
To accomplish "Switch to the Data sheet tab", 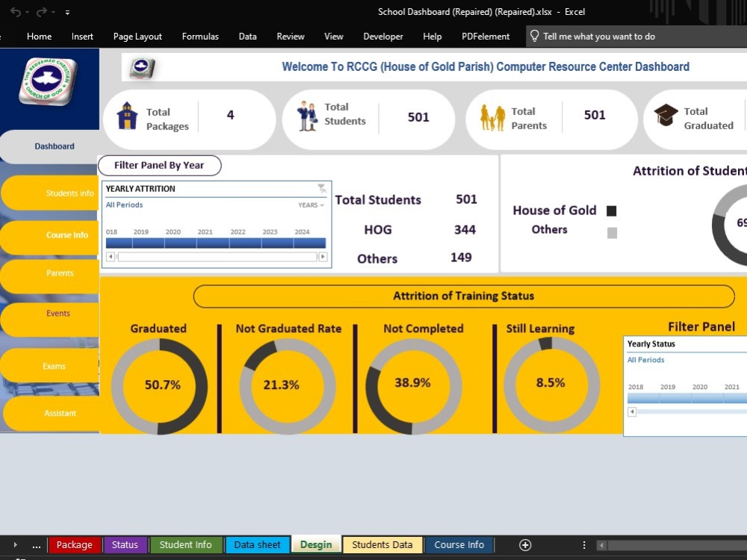I will 257,545.
